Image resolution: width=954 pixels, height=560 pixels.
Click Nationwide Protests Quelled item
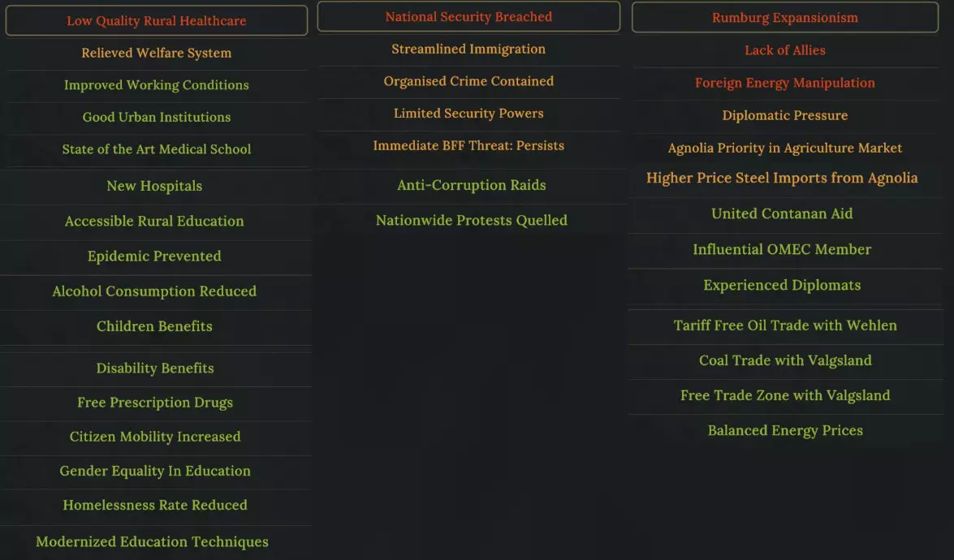(x=471, y=220)
